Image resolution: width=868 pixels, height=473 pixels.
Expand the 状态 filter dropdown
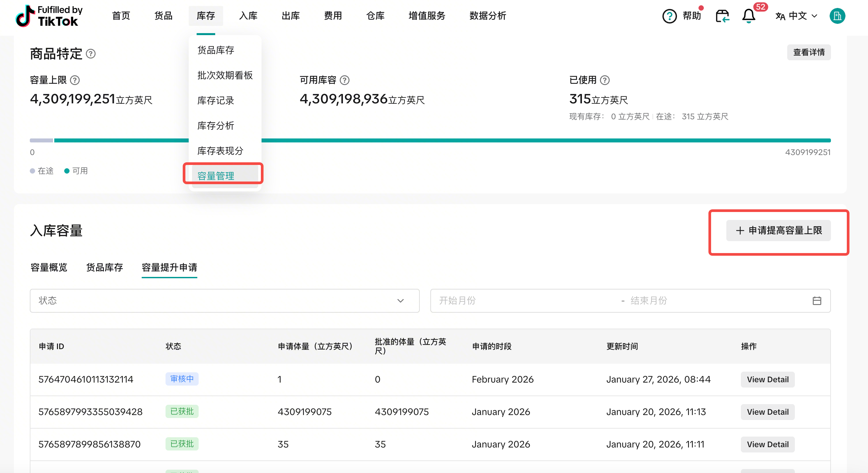[x=224, y=301]
